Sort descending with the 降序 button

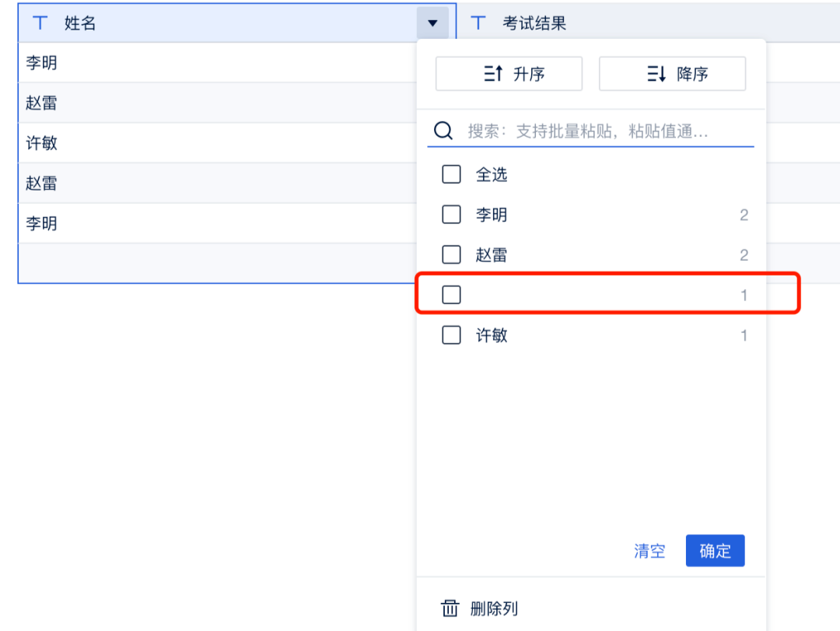(x=672, y=73)
